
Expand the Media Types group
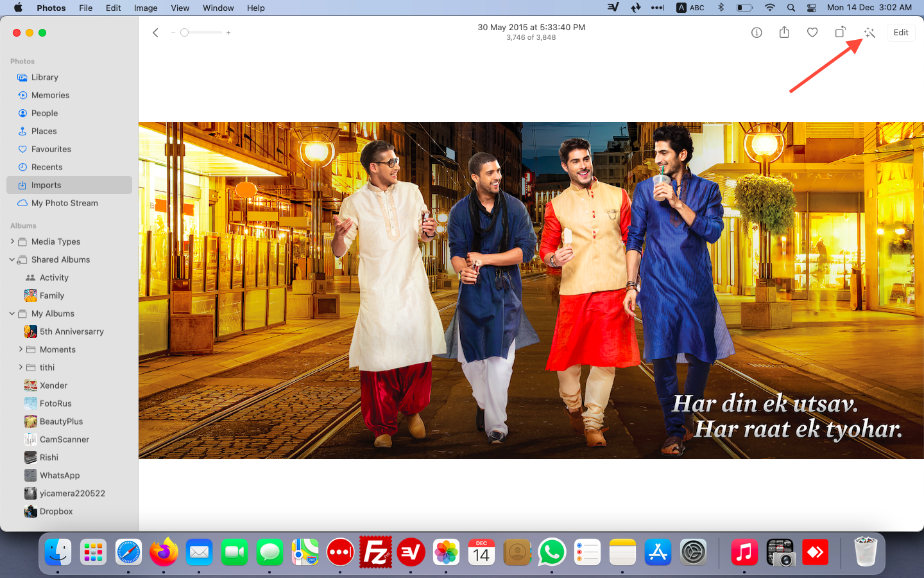click(x=12, y=241)
